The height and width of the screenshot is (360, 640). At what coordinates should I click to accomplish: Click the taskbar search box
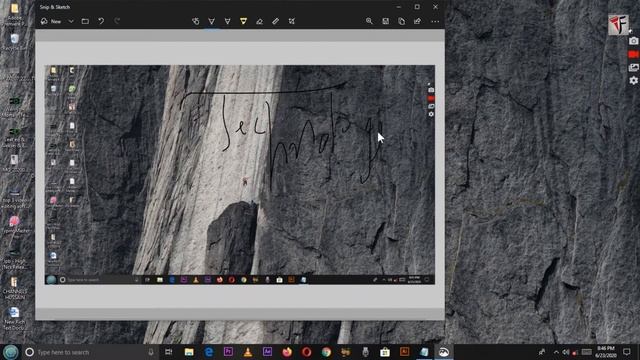pyautogui.click(x=90, y=352)
